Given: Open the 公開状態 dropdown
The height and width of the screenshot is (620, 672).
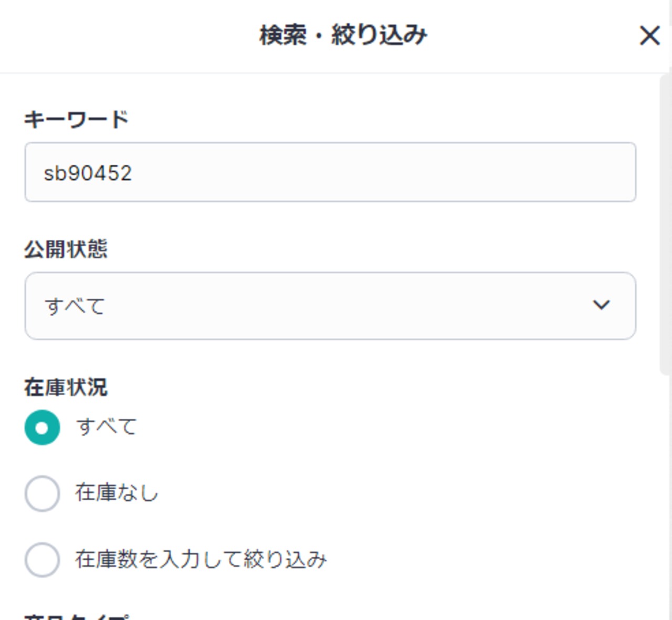Looking at the screenshot, I should point(330,306).
